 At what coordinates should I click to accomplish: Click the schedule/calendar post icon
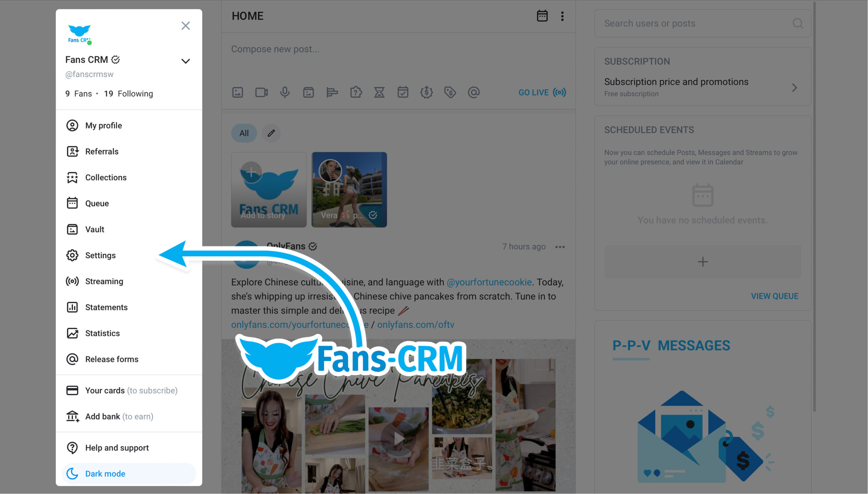coord(402,92)
